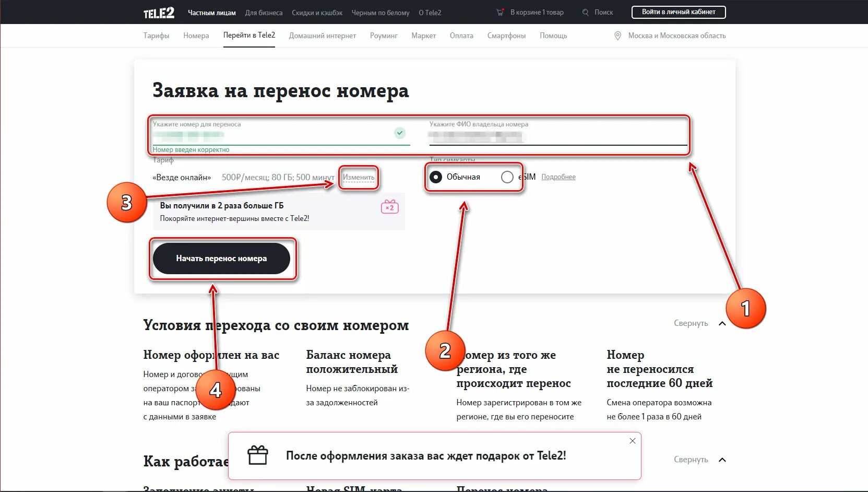Open the Маркет tab
This screenshot has height=492, width=868.
[423, 36]
